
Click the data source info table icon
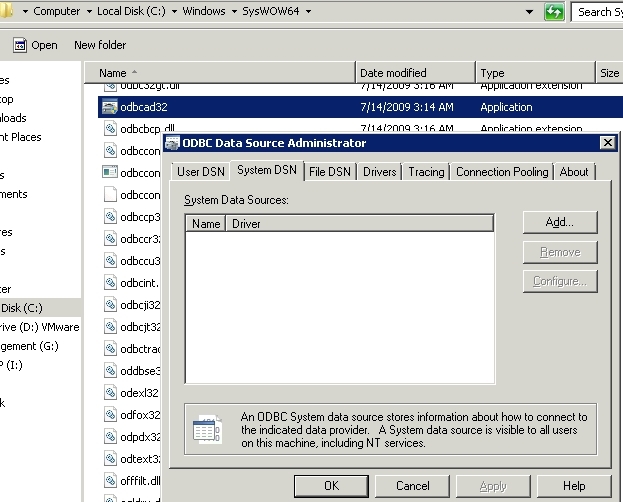[x=207, y=429]
